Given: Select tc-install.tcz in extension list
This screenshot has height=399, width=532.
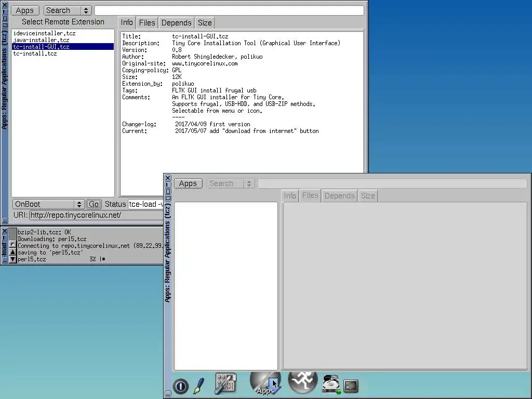Looking at the screenshot, I should (63, 54).
